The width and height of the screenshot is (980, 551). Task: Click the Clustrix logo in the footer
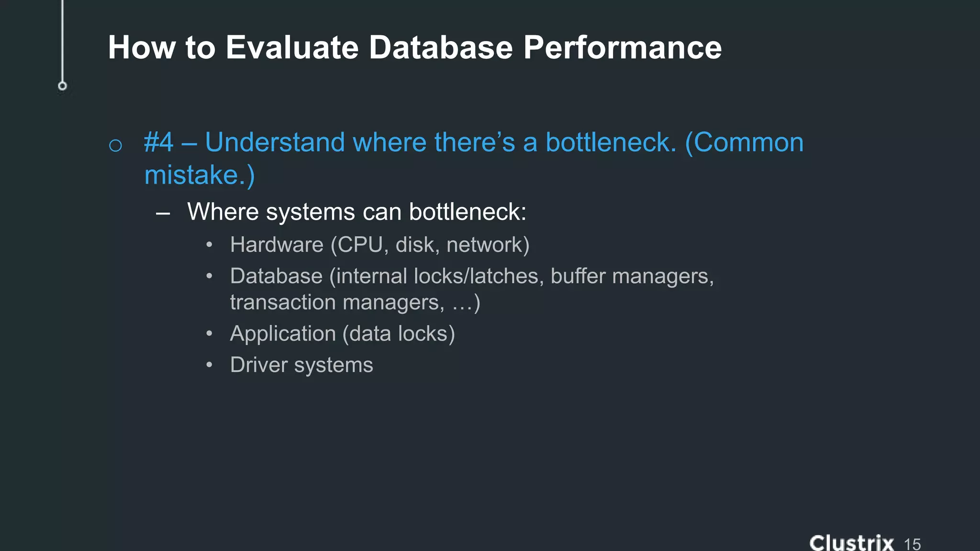[851, 543]
